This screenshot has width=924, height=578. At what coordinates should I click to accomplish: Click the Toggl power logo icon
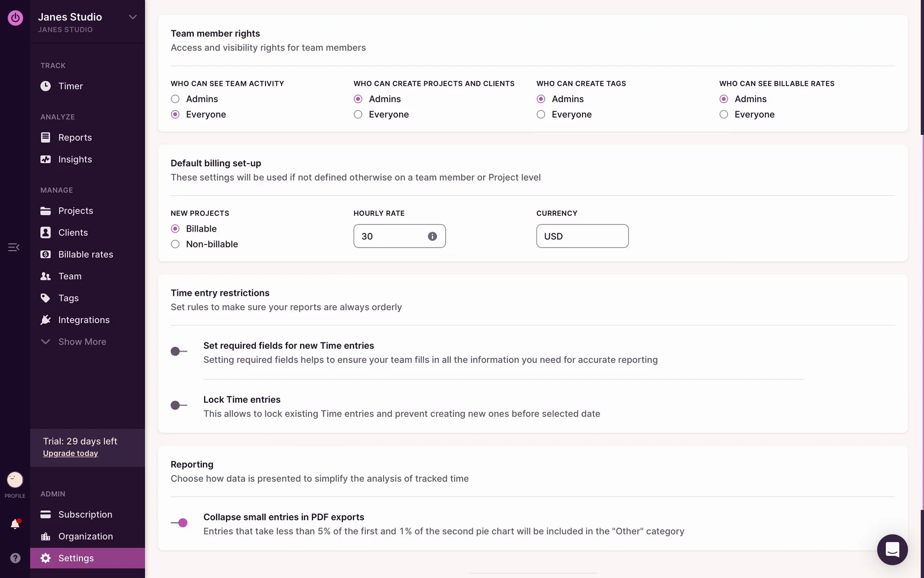[15, 18]
